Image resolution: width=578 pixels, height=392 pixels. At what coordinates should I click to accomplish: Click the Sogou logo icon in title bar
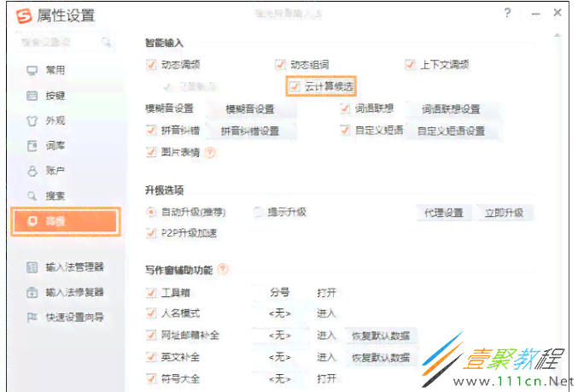[24, 15]
